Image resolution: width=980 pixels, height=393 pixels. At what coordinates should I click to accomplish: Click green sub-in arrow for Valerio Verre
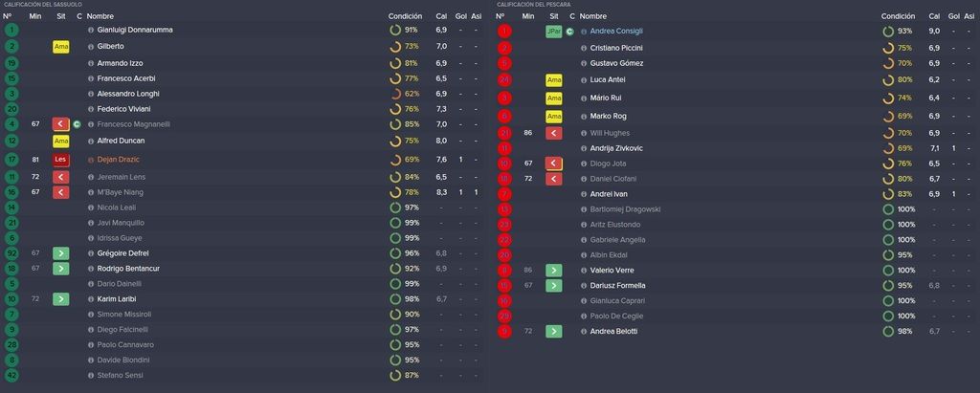[554, 271]
